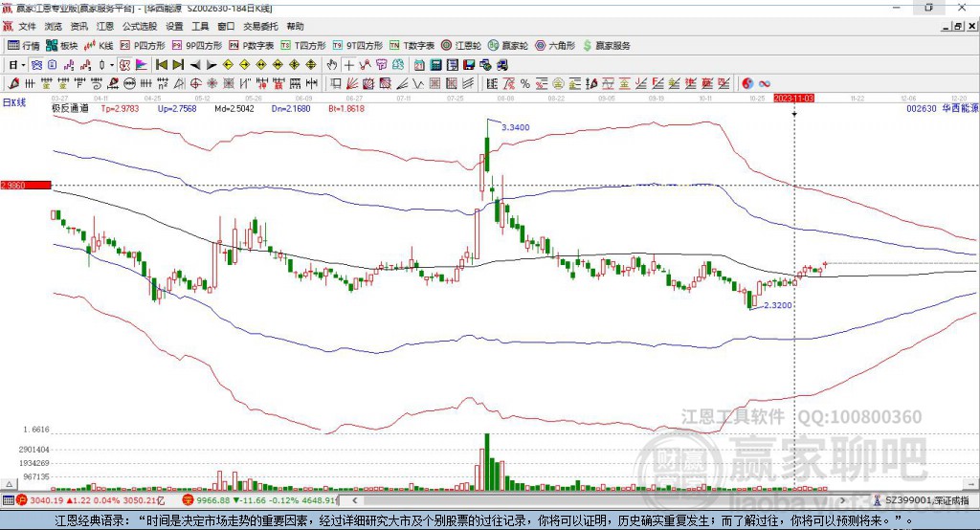Open the 9P四方形 tool
The width and height of the screenshot is (980, 530).
coord(197,46)
